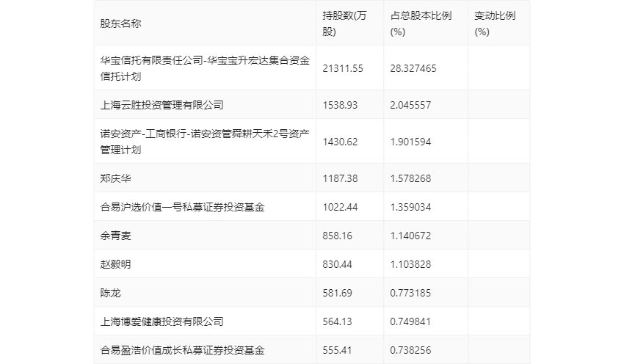Click the percentage 1.901594

(410, 142)
